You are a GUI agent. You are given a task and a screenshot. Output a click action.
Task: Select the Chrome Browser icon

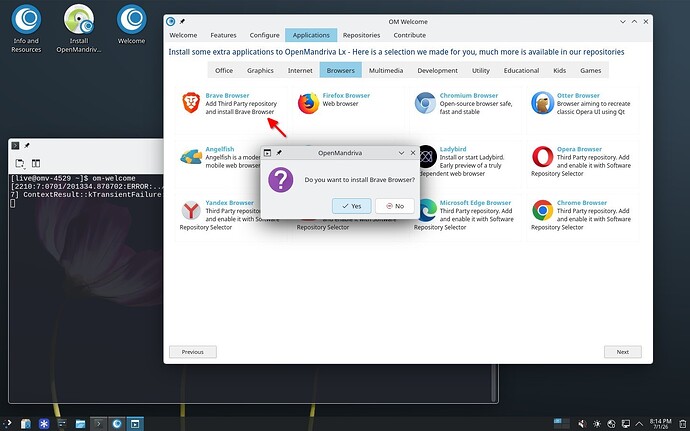click(x=543, y=210)
